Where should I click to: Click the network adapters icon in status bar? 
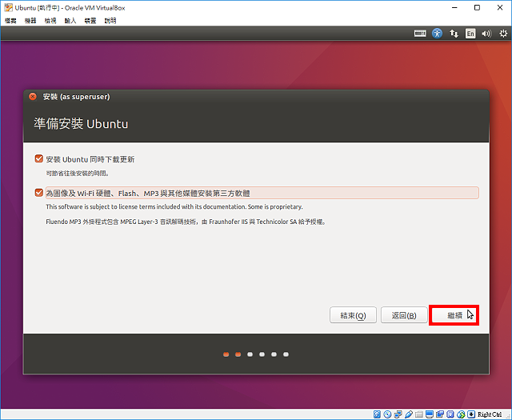tap(398, 414)
